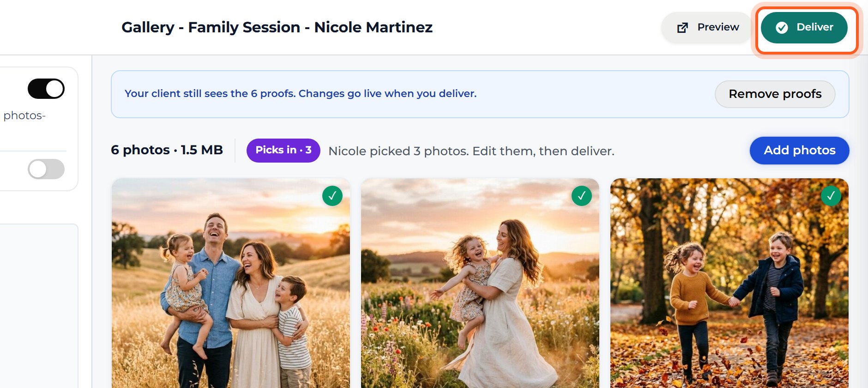Click green checkmark on family field photo
The width and height of the screenshot is (868, 388).
pyautogui.click(x=332, y=196)
